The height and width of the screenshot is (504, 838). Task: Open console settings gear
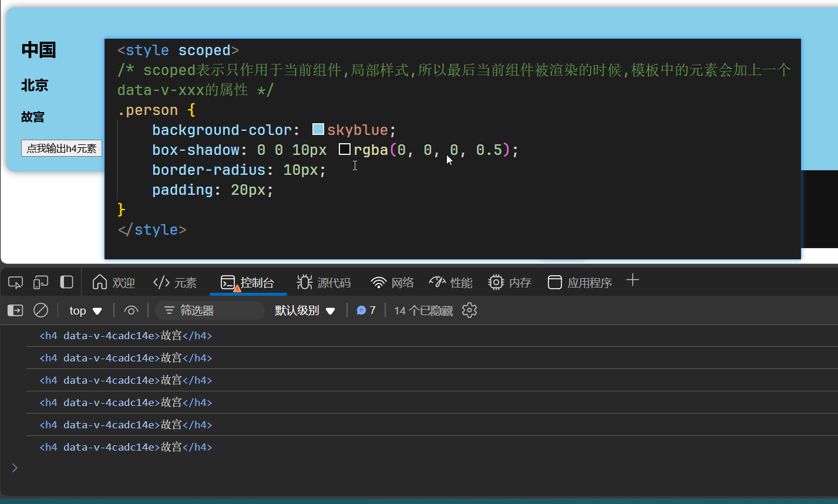469,310
